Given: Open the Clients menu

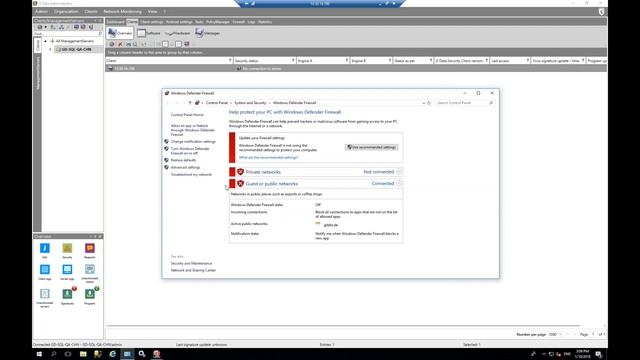Looking at the screenshot, I should [91, 11].
